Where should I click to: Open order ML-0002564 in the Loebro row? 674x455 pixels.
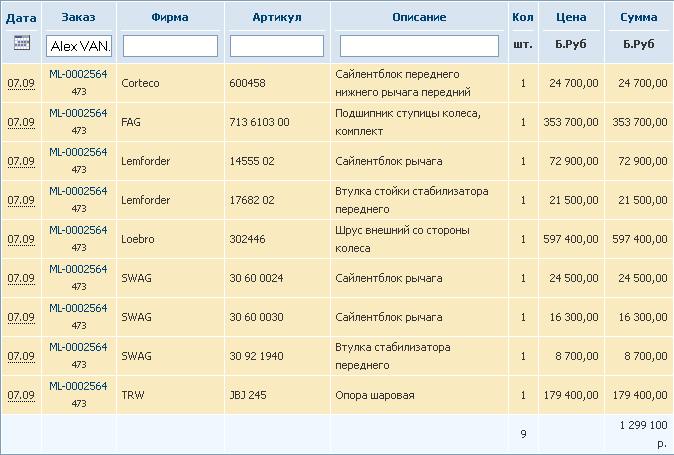tap(78, 230)
